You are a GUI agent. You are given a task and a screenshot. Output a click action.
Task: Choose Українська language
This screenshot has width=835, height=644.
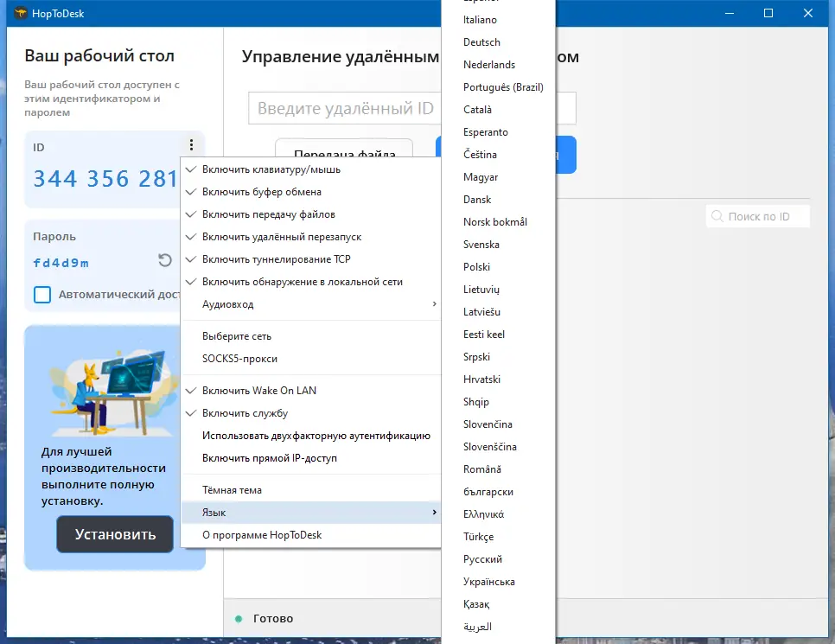(x=499, y=582)
